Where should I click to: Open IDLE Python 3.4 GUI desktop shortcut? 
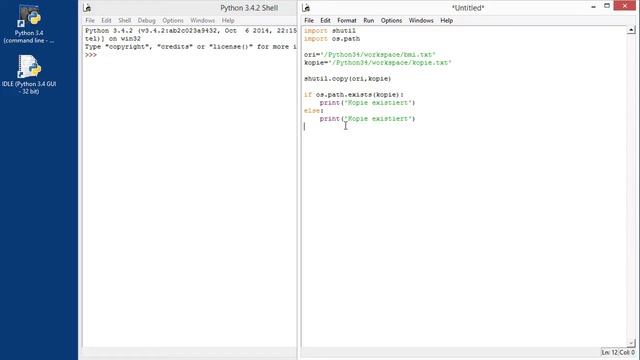pyautogui.click(x=29, y=75)
